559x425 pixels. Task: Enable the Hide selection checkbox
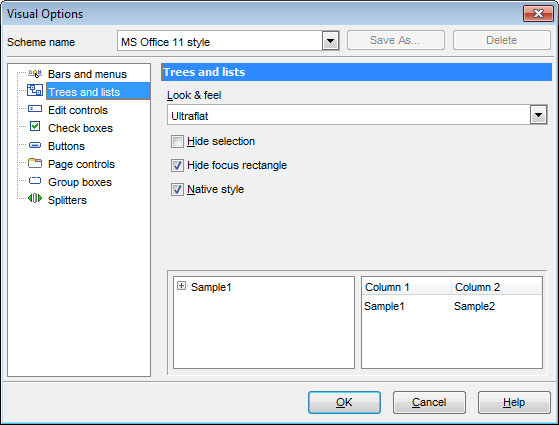(177, 142)
